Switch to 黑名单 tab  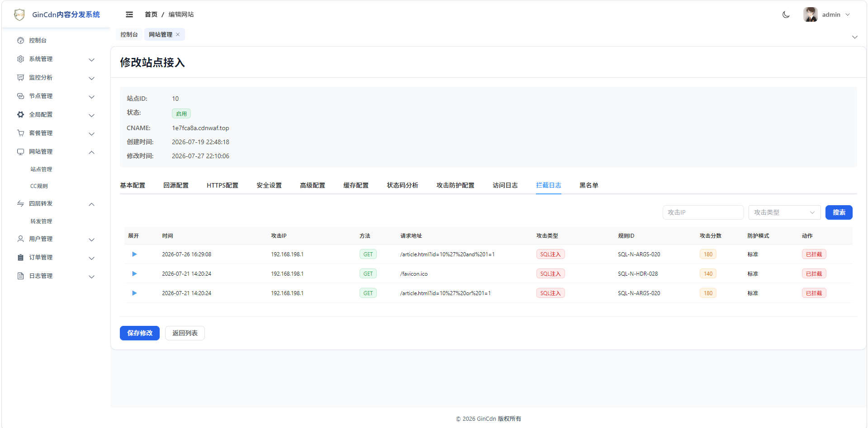[x=589, y=185]
